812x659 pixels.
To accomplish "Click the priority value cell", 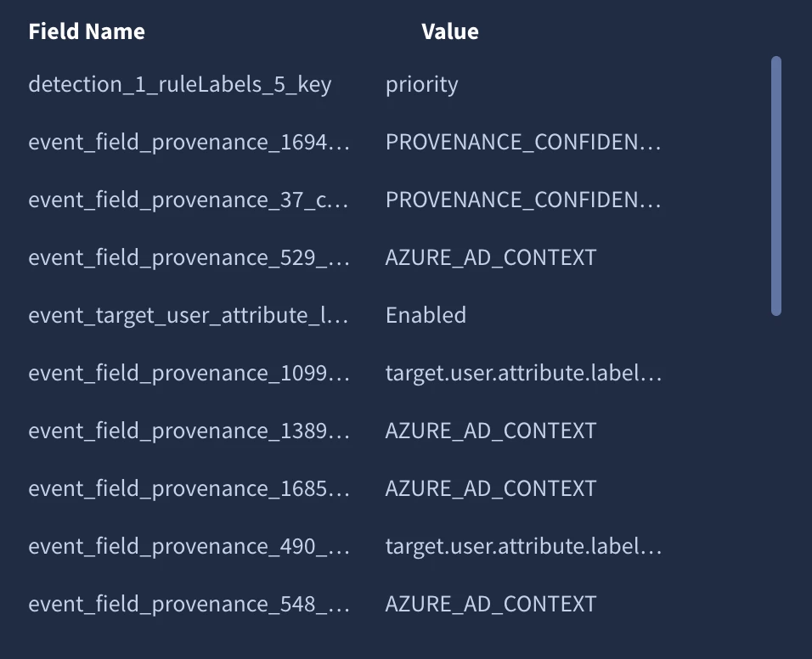I will pyautogui.click(x=421, y=84).
